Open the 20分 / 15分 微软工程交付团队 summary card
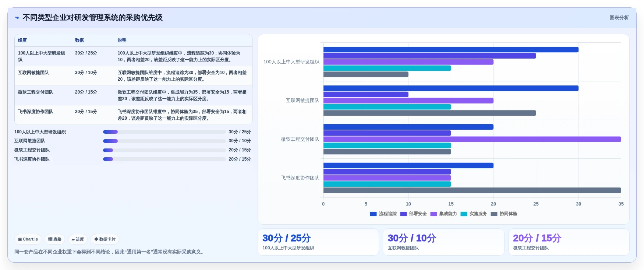644x270 pixels. click(x=569, y=242)
